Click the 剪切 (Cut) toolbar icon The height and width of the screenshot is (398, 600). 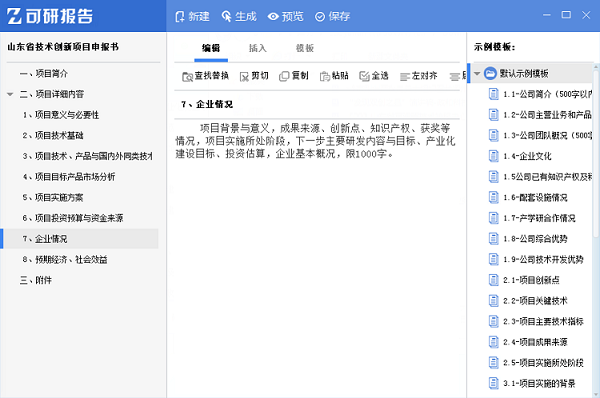coord(244,77)
